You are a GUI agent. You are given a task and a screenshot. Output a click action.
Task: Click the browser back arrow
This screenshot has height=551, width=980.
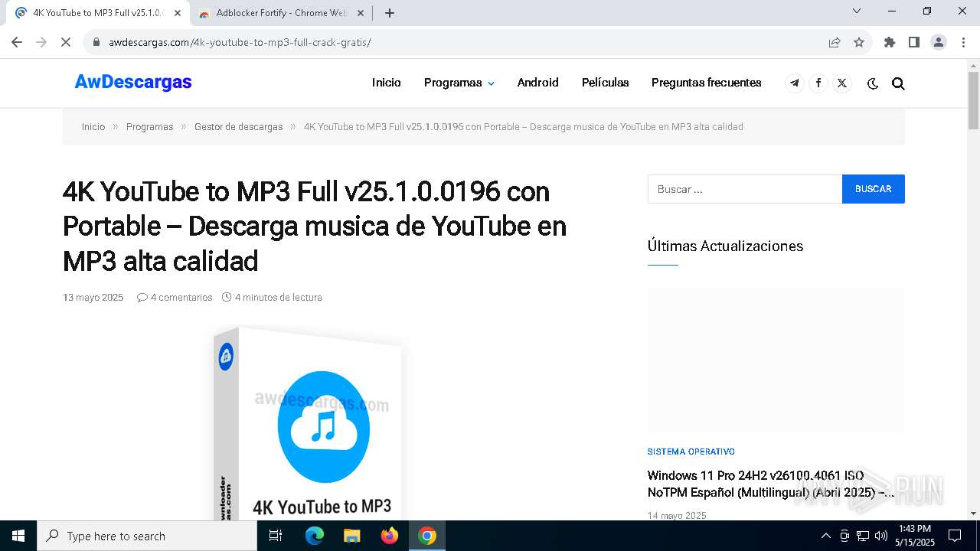click(x=17, y=42)
